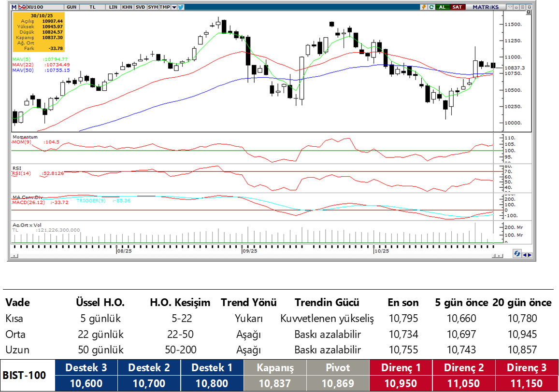Select the SYM symbol toolbar item
Image resolution: width=559 pixels, height=392 pixels.
click(153, 7)
